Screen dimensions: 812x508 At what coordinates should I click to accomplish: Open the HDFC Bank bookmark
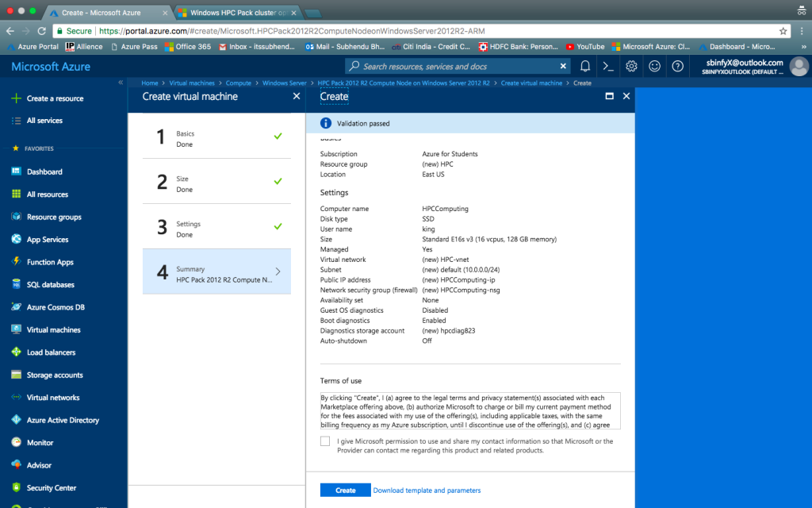(x=519, y=47)
